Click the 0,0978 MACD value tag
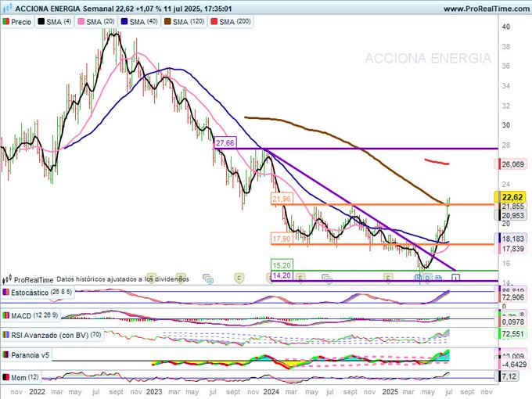 512,322
